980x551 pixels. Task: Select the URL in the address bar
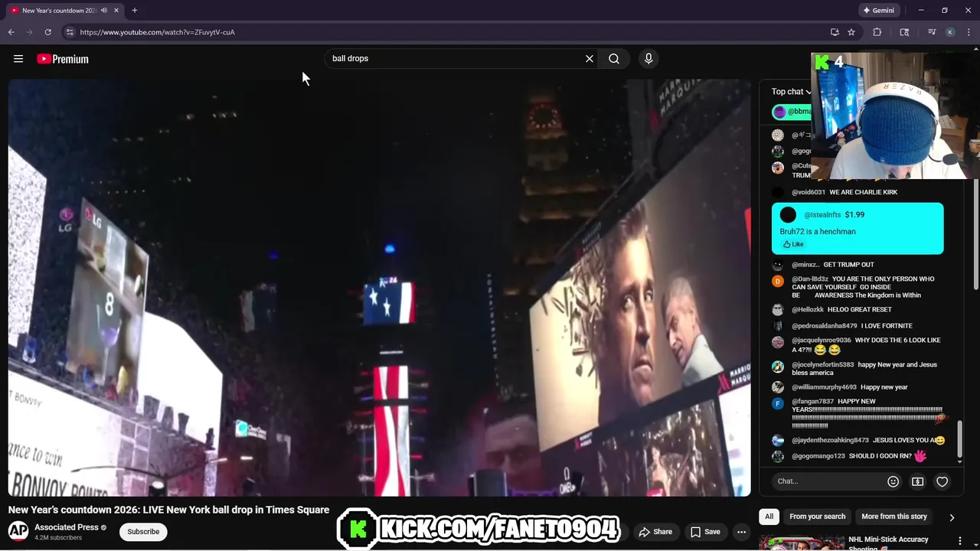click(157, 32)
